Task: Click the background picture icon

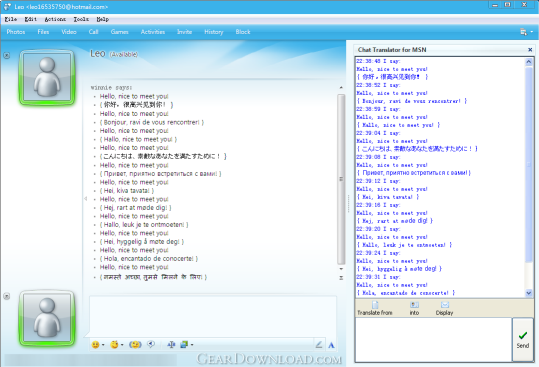Action: [x=184, y=344]
